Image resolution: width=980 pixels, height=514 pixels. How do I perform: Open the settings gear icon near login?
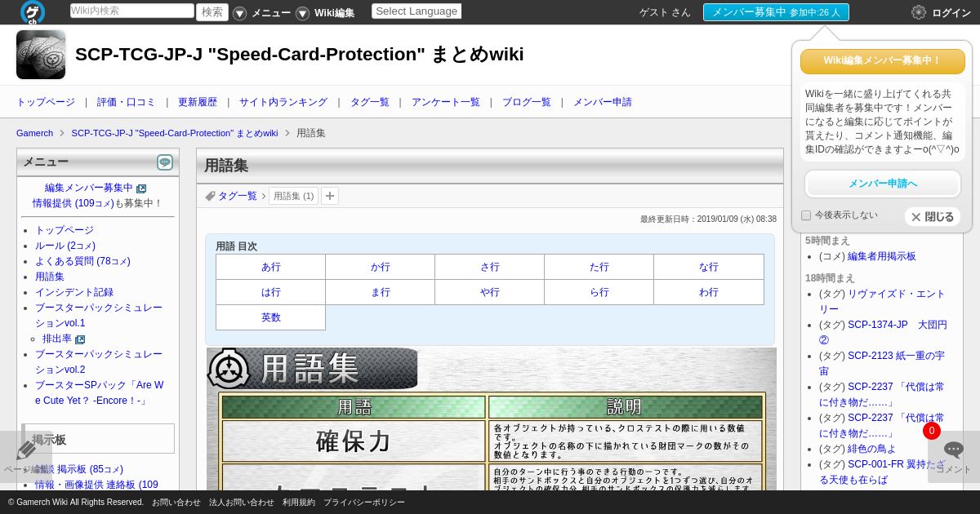[x=919, y=12]
